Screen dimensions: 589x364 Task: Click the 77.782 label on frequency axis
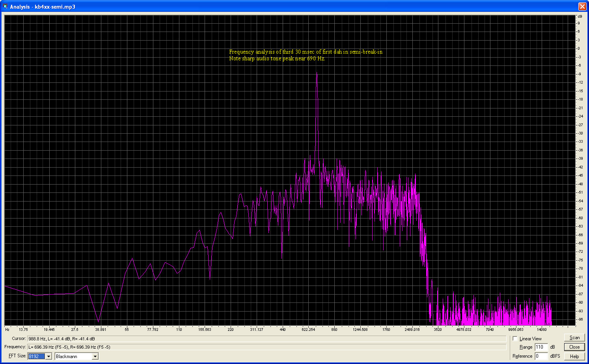(153, 329)
